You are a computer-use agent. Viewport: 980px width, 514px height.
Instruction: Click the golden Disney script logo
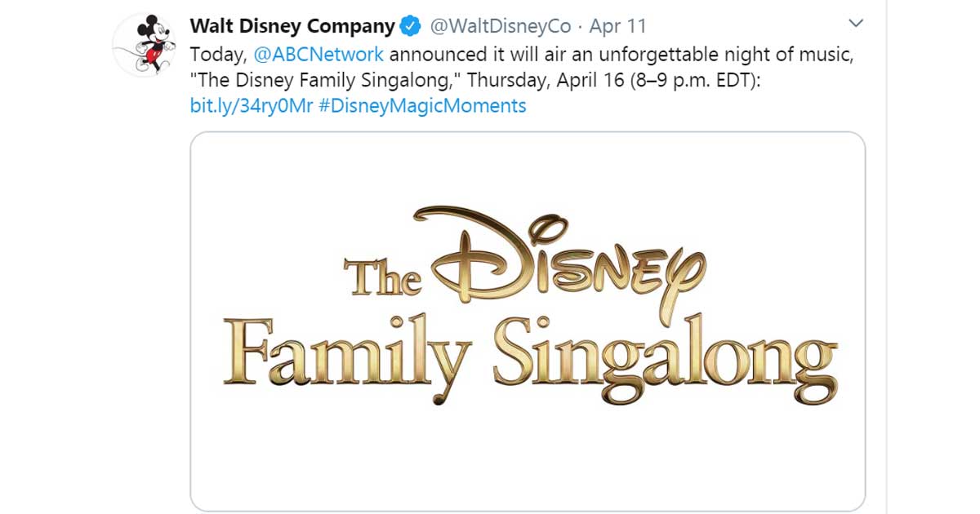pos(563,255)
